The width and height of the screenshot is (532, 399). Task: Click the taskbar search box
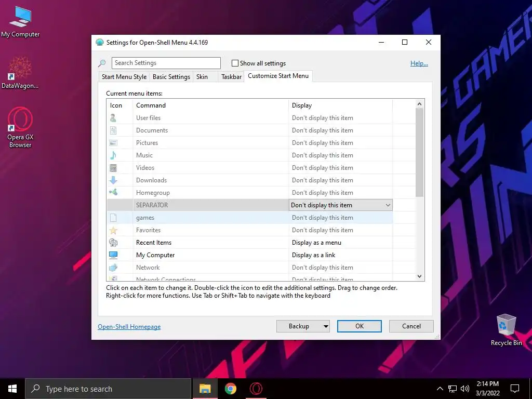pos(108,389)
